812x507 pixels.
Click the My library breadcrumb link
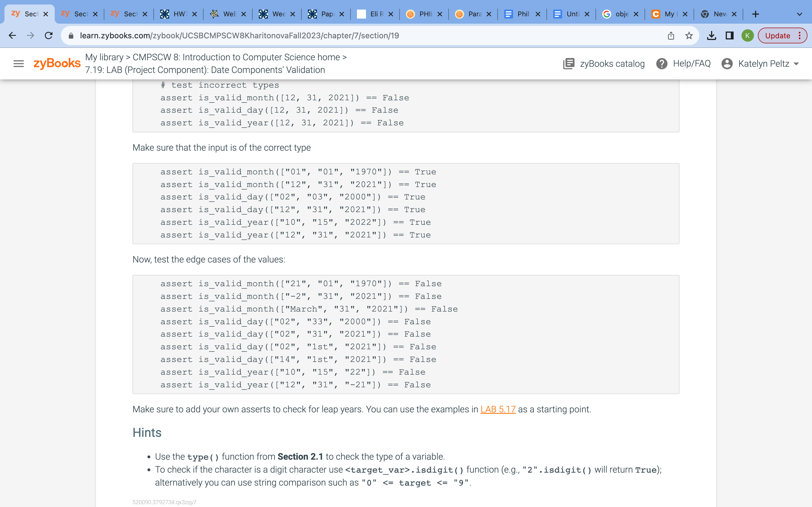pos(104,57)
